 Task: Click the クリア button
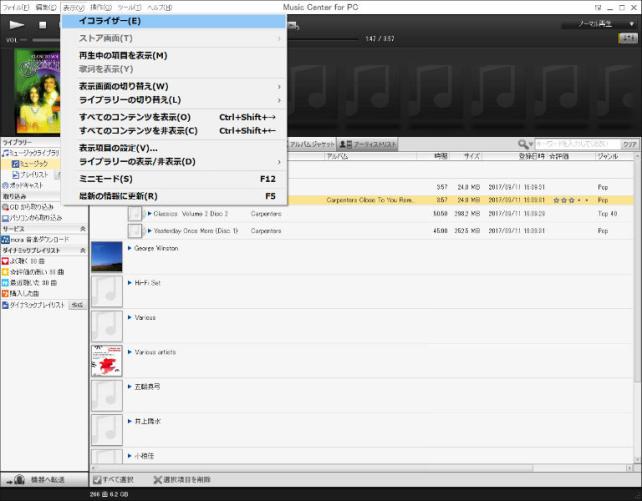point(629,144)
